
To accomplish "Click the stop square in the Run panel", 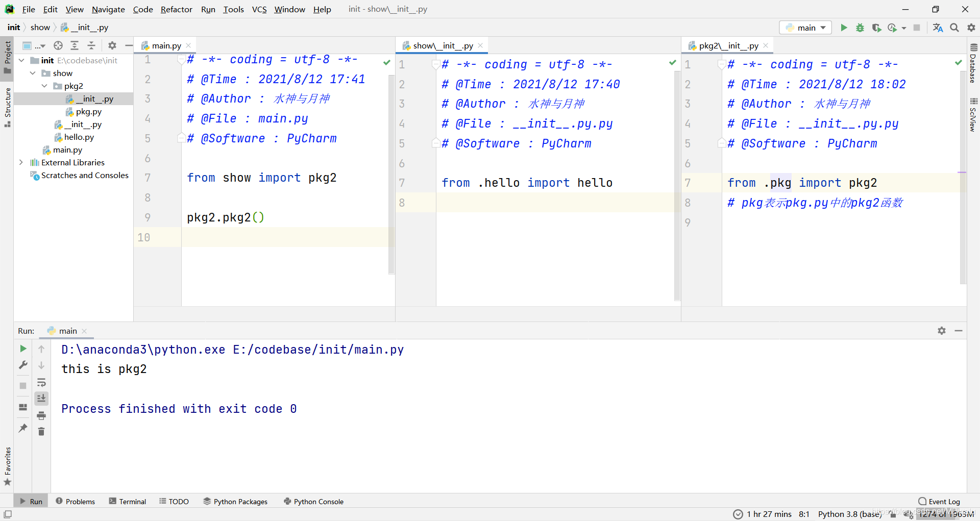I will pos(23,386).
